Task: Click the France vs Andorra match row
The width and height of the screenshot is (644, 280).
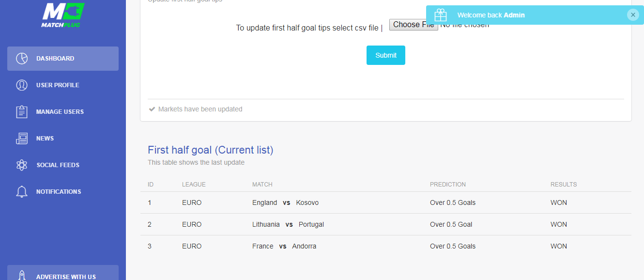Action: tap(386, 246)
